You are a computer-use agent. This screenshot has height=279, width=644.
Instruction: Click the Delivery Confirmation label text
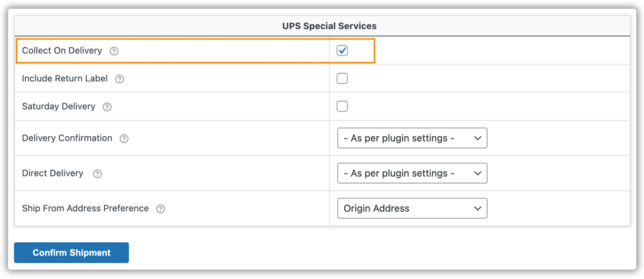click(x=67, y=138)
